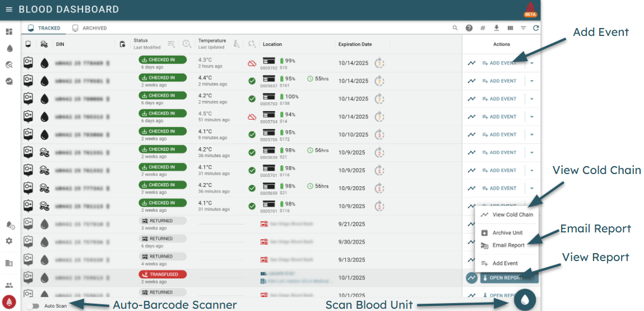Choose View Cold Chain from the popup menu
Viewport: 644px width, 311px height.
pyautogui.click(x=507, y=214)
